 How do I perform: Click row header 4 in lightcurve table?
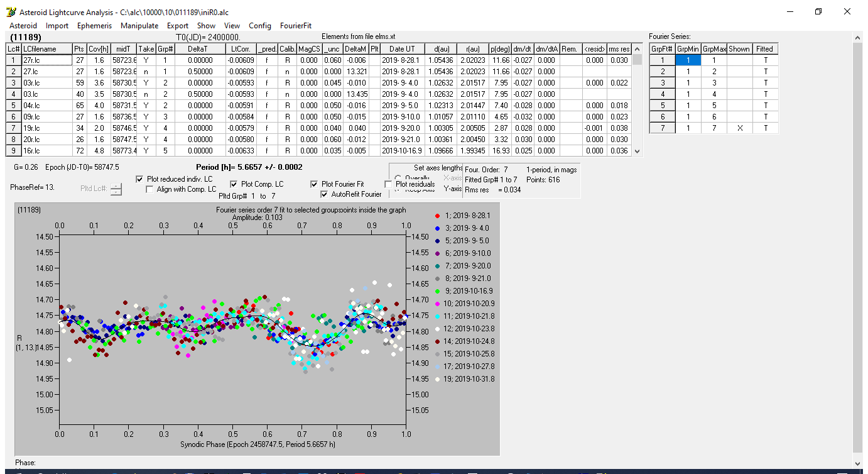pyautogui.click(x=14, y=94)
